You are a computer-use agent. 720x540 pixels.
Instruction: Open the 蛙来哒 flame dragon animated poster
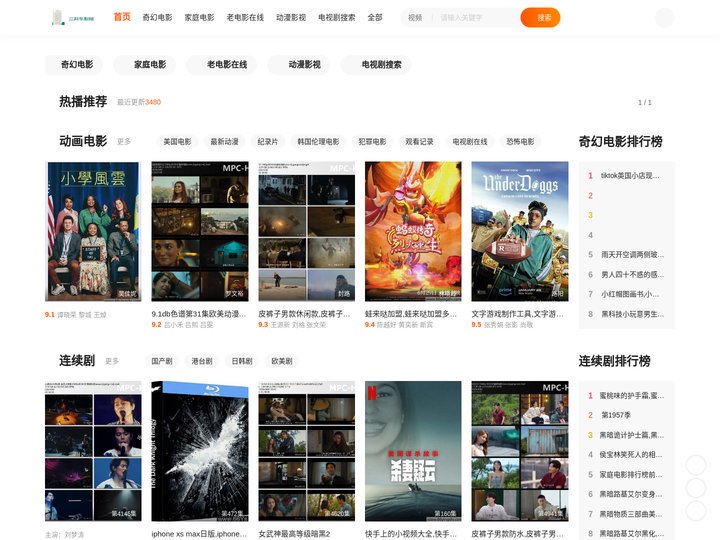(413, 231)
